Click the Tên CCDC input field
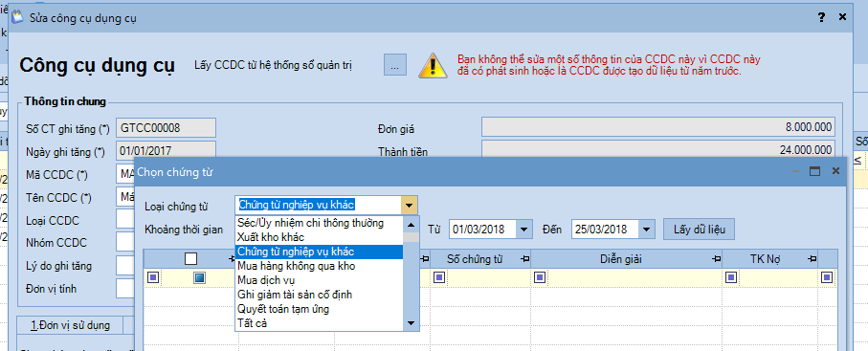 pyautogui.click(x=125, y=197)
